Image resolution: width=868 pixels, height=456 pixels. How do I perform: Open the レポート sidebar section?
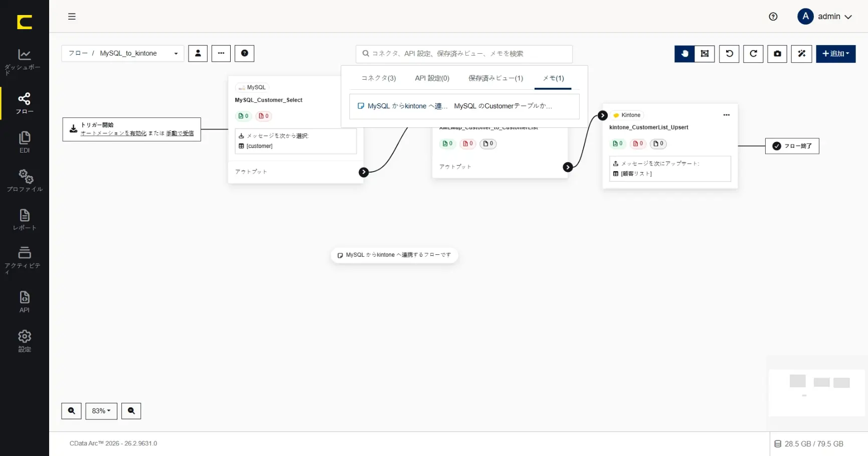(x=24, y=220)
